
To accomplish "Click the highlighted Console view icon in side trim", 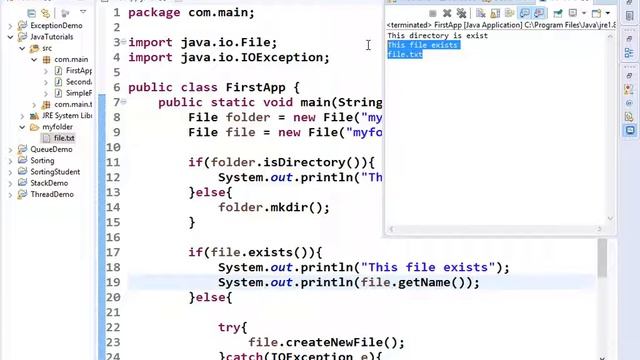I will [x=630, y=130].
